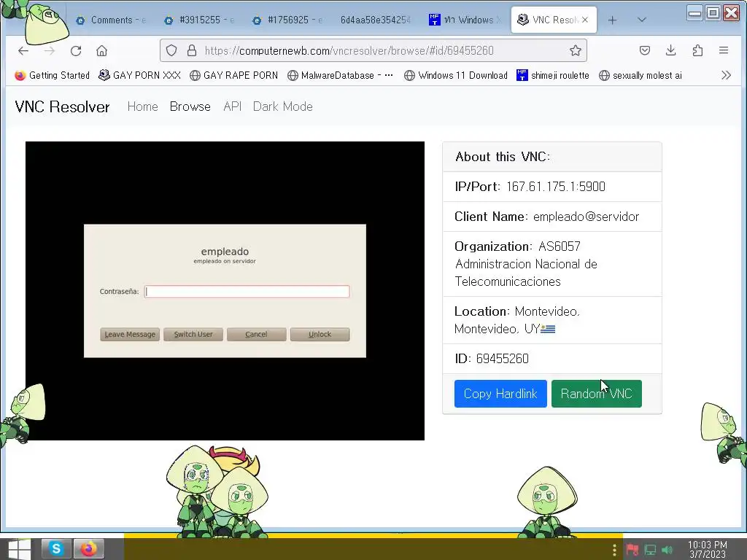The height and width of the screenshot is (560, 747).
Task: Close the VNC Resolver tab
Action: click(585, 20)
